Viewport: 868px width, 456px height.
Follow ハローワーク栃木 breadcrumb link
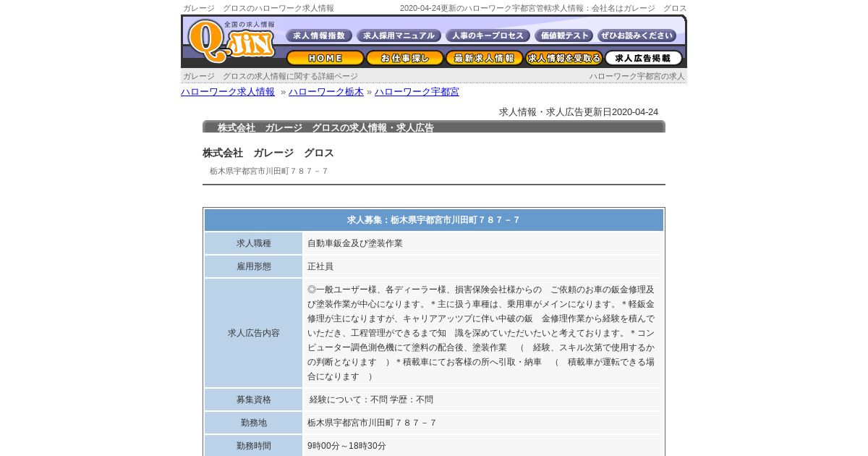click(326, 92)
